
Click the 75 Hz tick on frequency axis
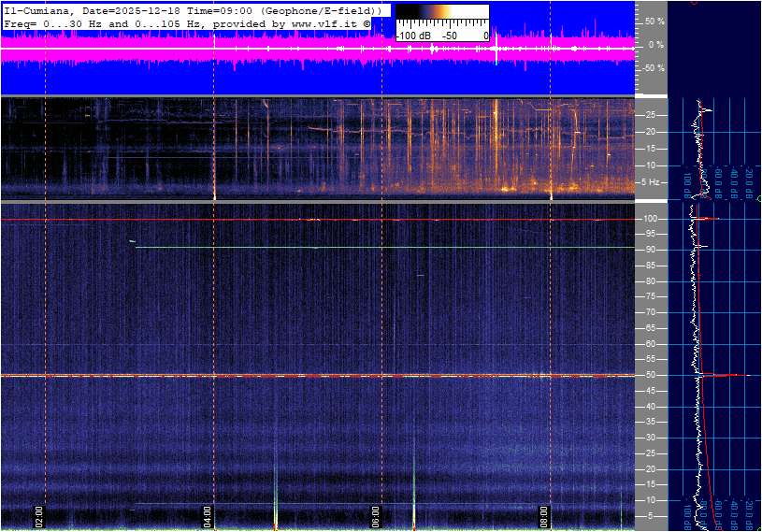click(x=649, y=297)
